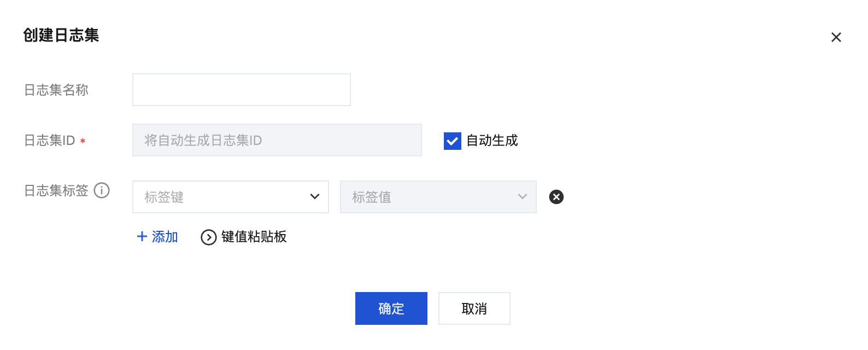Remove the tag row with the black X icon
The width and height of the screenshot is (868, 350).
556,197
